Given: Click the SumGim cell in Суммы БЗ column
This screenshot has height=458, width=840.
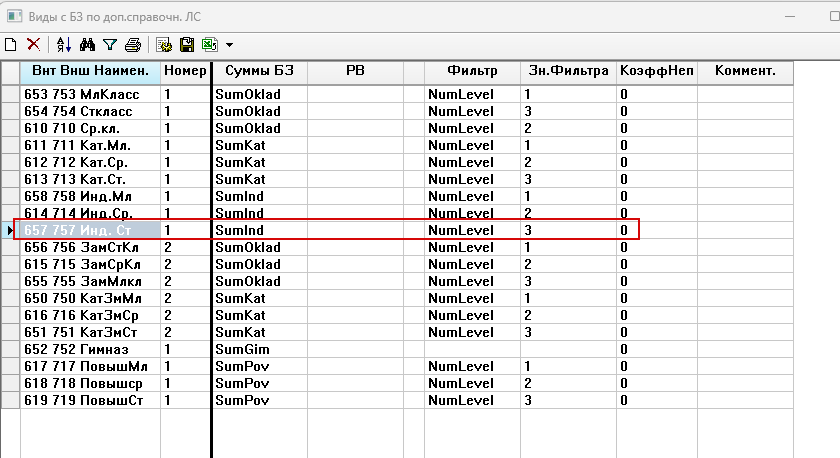Looking at the screenshot, I should (x=258, y=349).
